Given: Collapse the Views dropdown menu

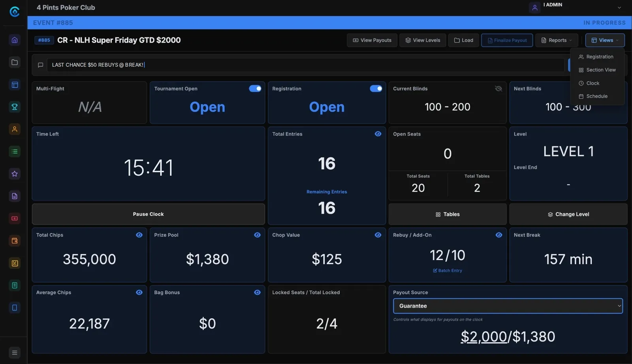Looking at the screenshot, I should point(605,40).
